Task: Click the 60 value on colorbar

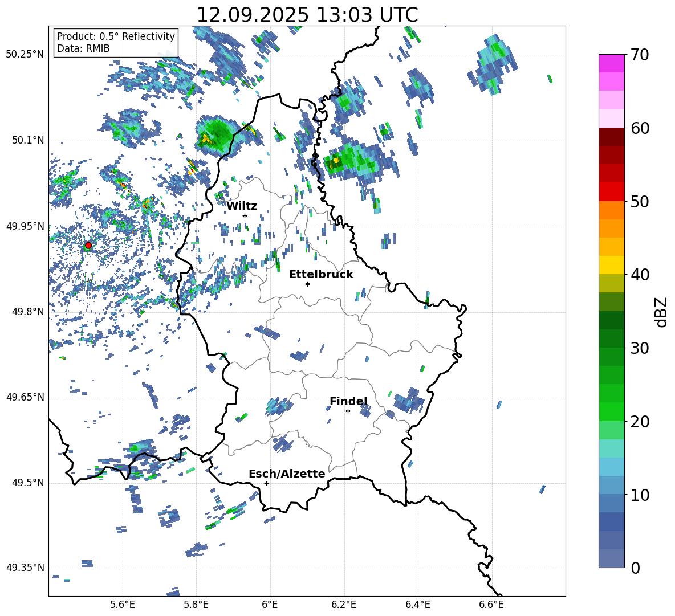Action: (640, 128)
